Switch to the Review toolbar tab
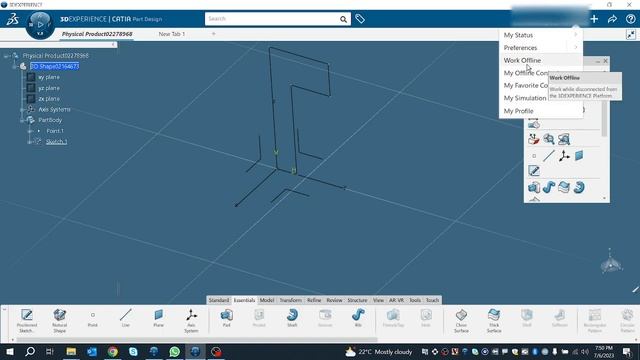This screenshot has height=360, width=640. click(x=334, y=300)
